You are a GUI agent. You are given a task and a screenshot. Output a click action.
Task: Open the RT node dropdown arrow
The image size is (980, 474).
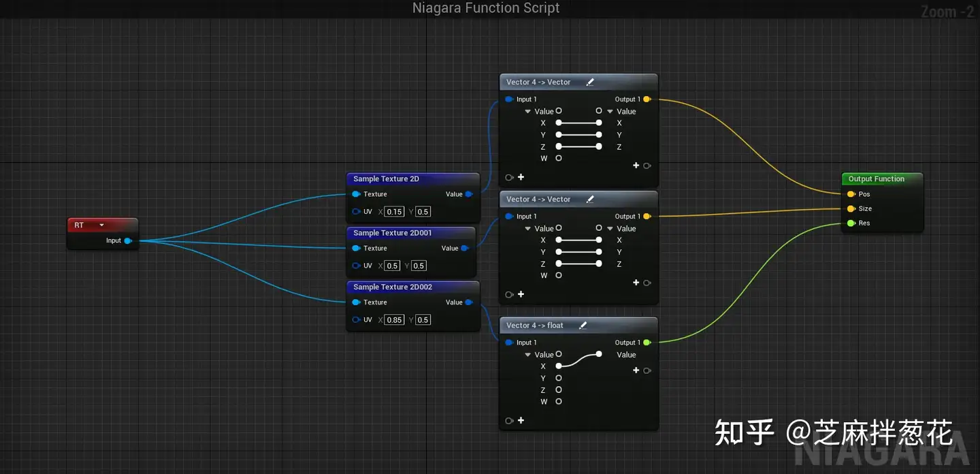[x=102, y=225]
